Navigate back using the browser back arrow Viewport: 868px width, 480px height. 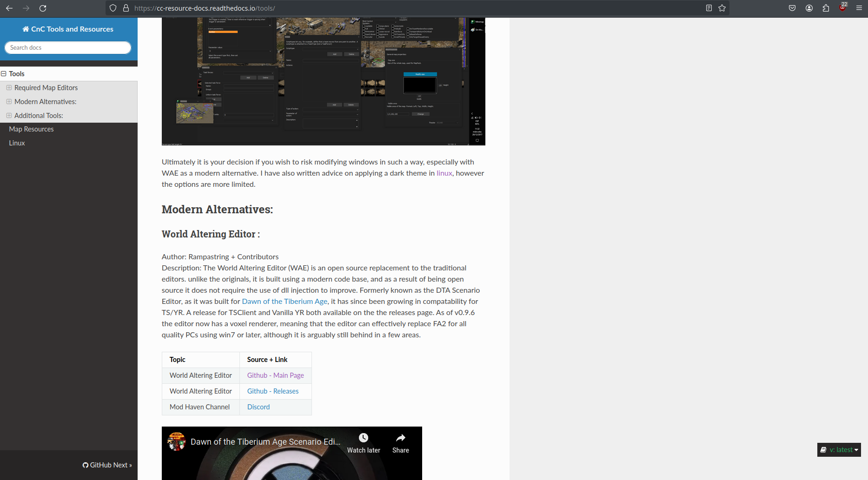point(9,8)
